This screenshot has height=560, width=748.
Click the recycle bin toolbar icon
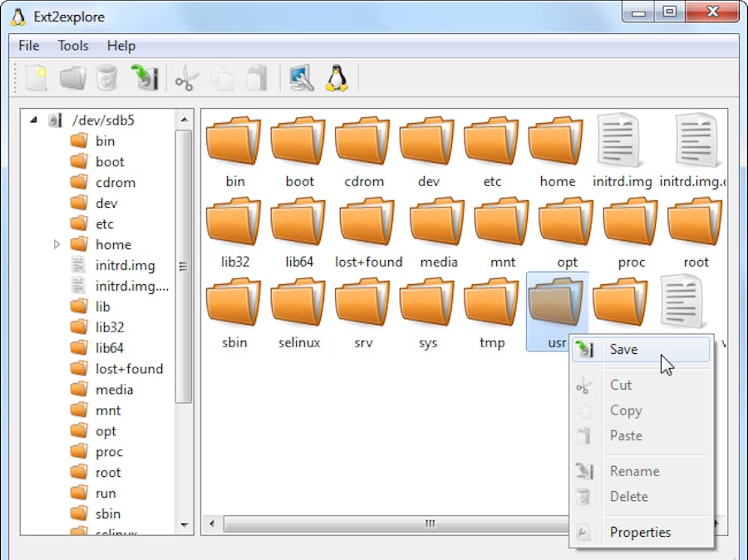click(x=106, y=77)
